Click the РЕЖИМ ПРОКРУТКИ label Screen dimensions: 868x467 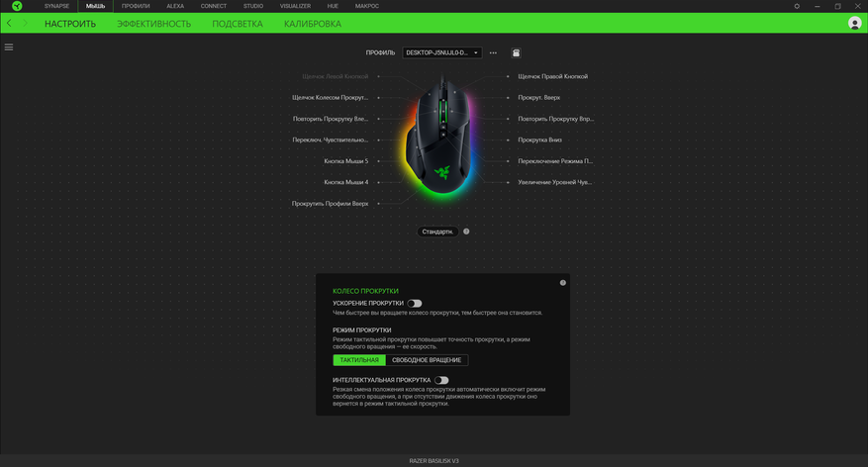(362, 330)
